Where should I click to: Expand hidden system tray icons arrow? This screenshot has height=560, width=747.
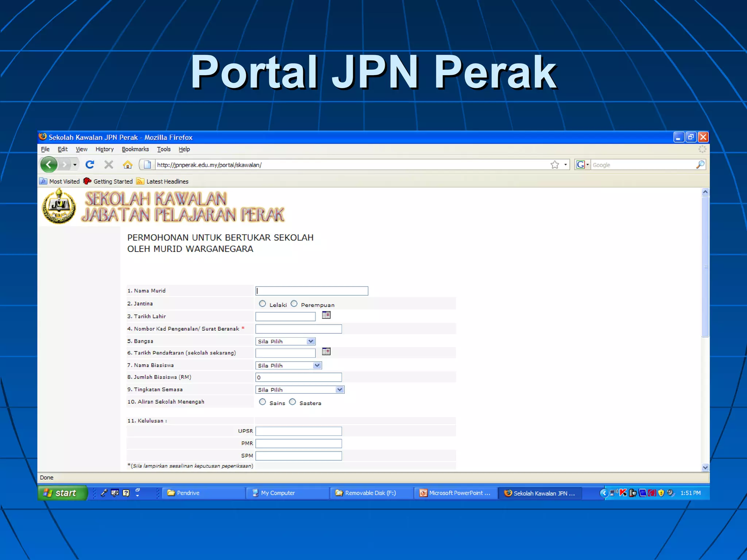pos(604,493)
